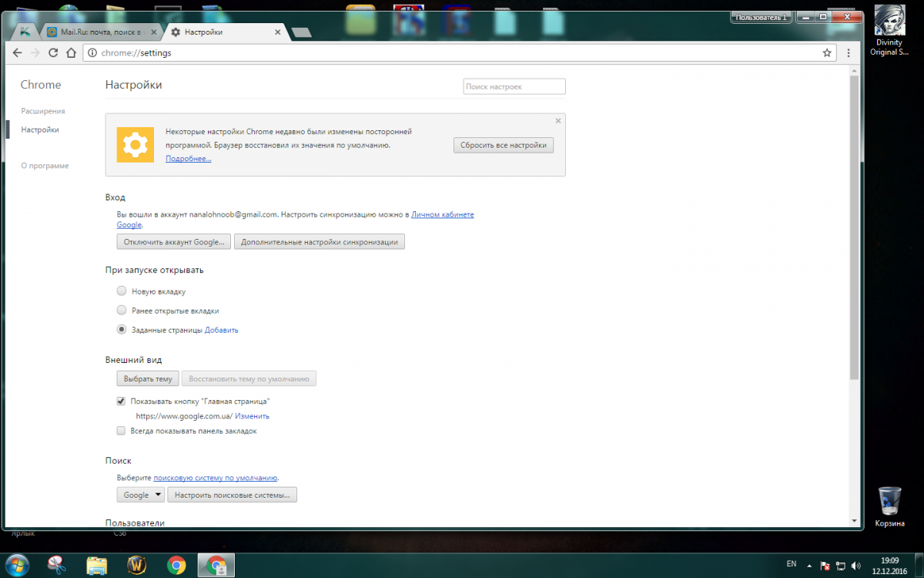Click Сбросить все настройки button

504,145
